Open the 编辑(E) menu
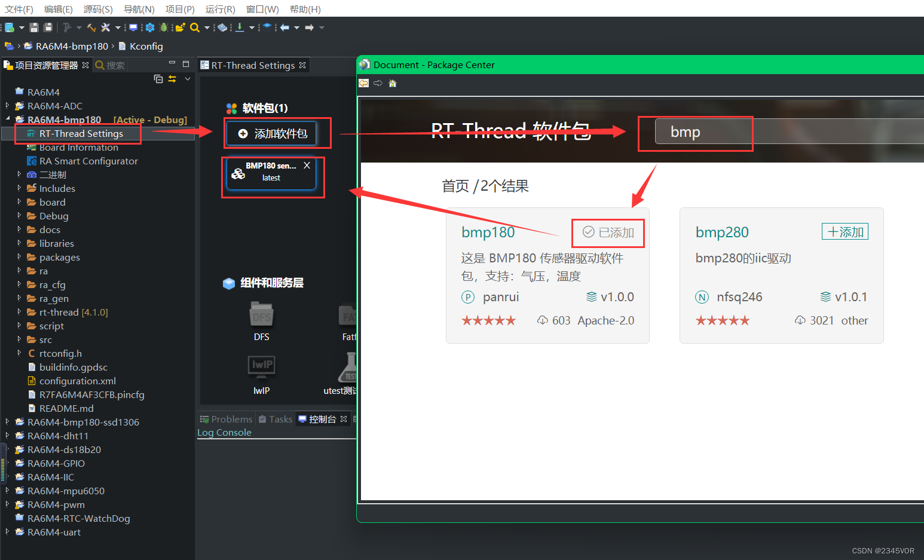 (58, 9)
